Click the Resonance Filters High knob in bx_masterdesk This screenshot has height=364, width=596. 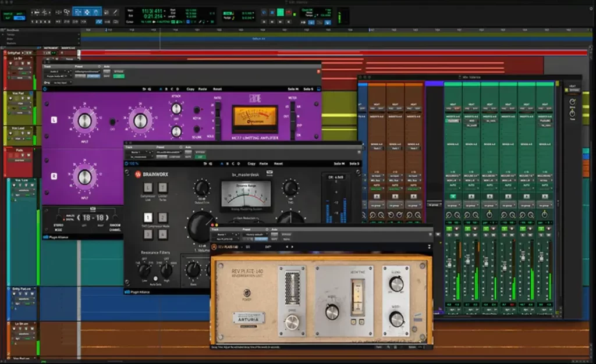pyautogui.click(x=166, y=270)
